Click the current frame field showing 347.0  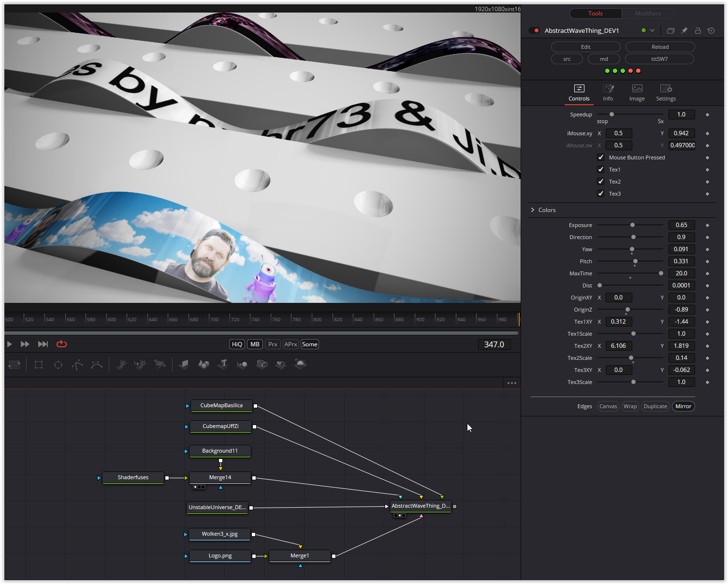tap(494, 344)
